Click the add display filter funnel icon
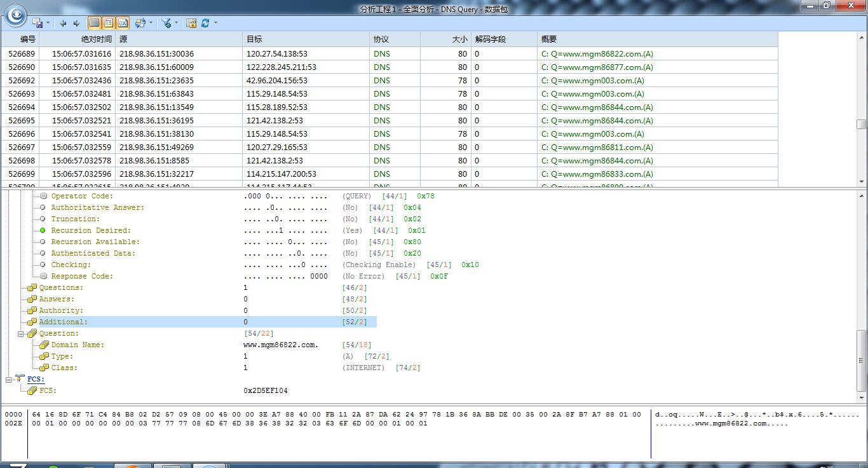 pyautogui.click(x=166, y=23)
